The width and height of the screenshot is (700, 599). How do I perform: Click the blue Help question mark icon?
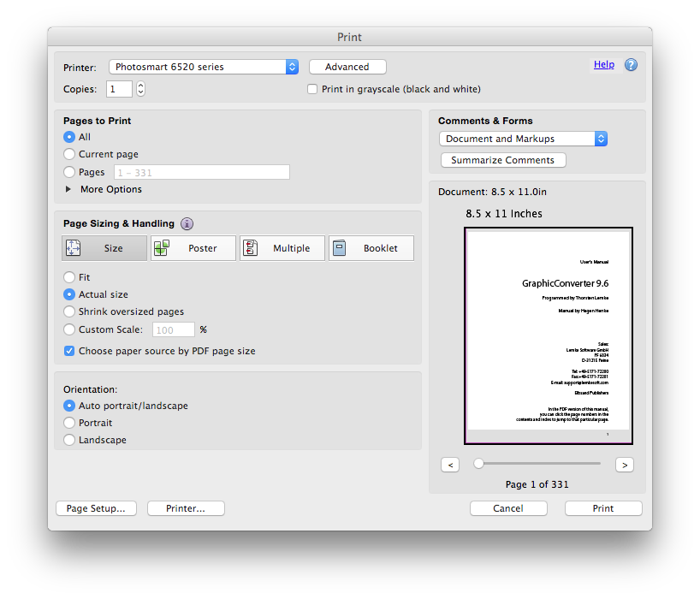point(631,65)
